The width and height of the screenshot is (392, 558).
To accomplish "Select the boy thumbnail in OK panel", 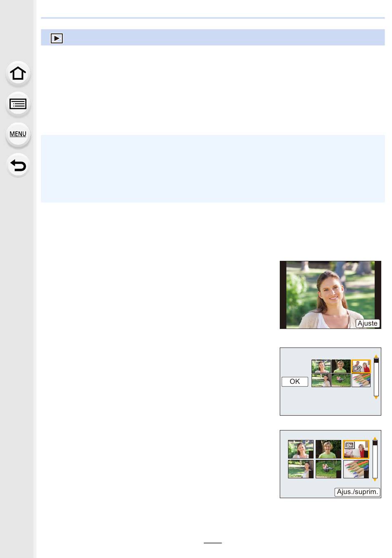I will (x=341, y=366).
